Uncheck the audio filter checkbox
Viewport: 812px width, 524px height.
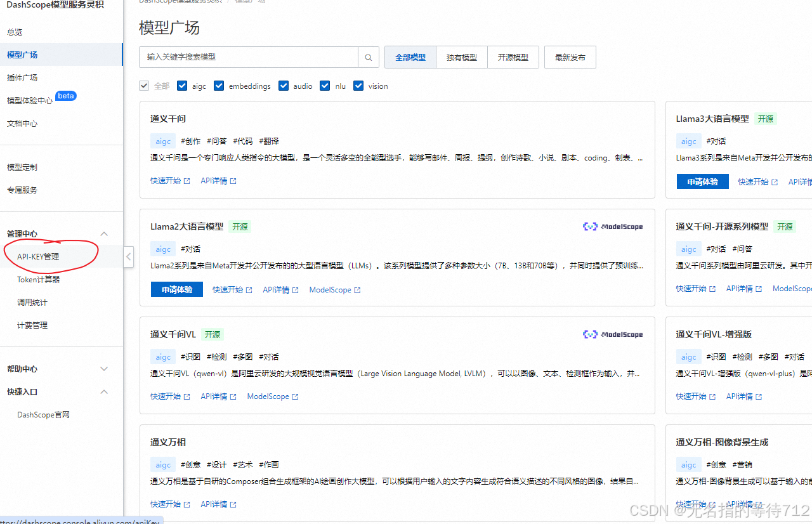point(283,86)
